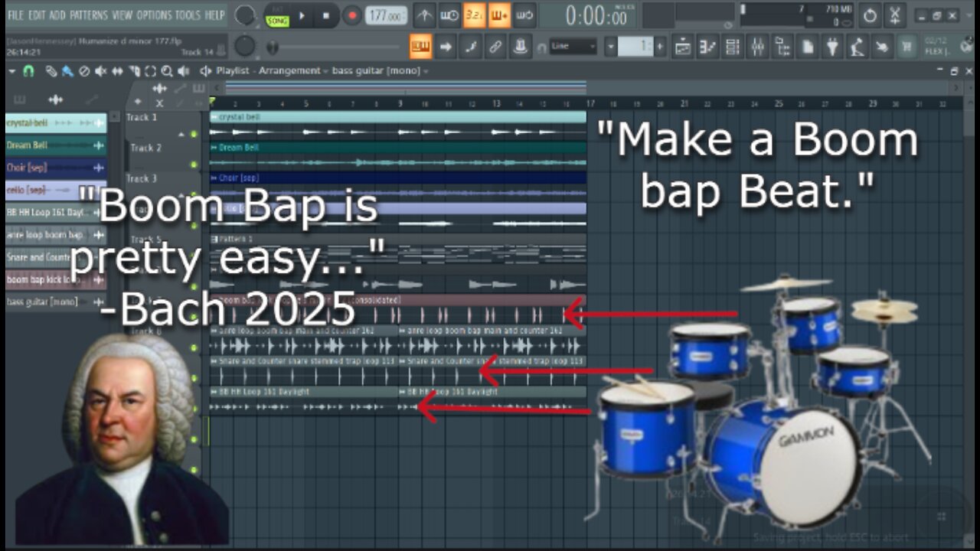980x551 pixels.
Task: Toggle the playlist snap magnet
Action: click(29, 71)
